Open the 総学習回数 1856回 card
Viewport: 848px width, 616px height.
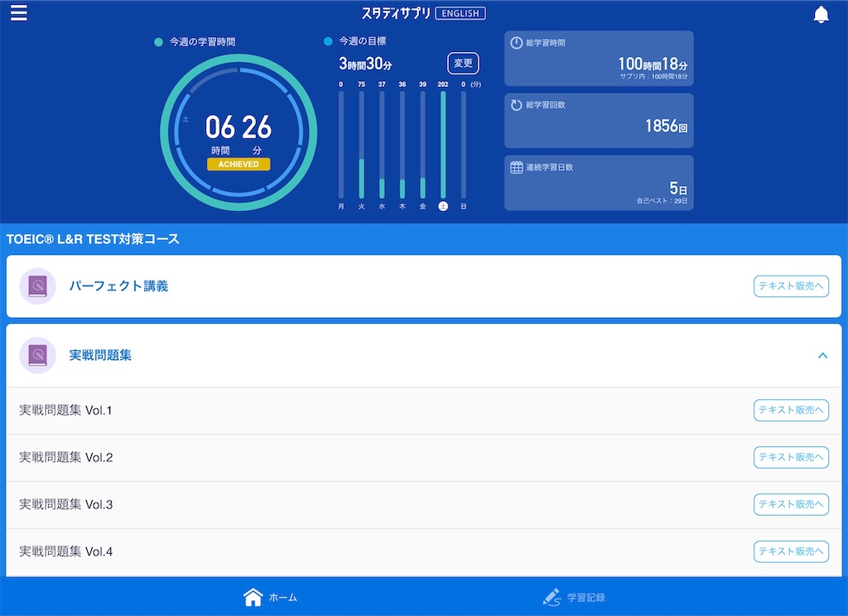point(599,121)
